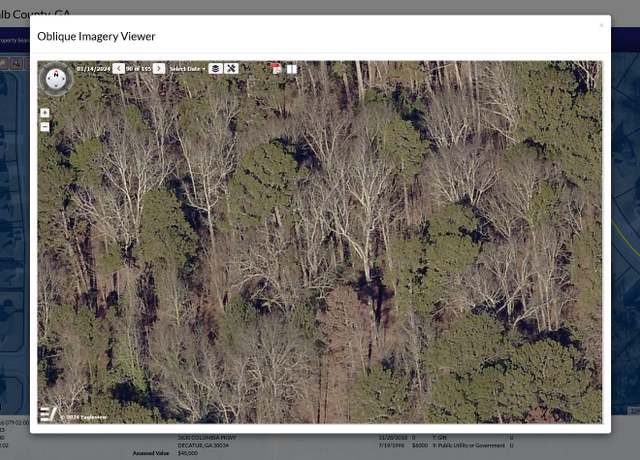Open the Select Date dropdown
This screenshot has width=640, height=460.
pyautogui.click(x=187, y=69)
